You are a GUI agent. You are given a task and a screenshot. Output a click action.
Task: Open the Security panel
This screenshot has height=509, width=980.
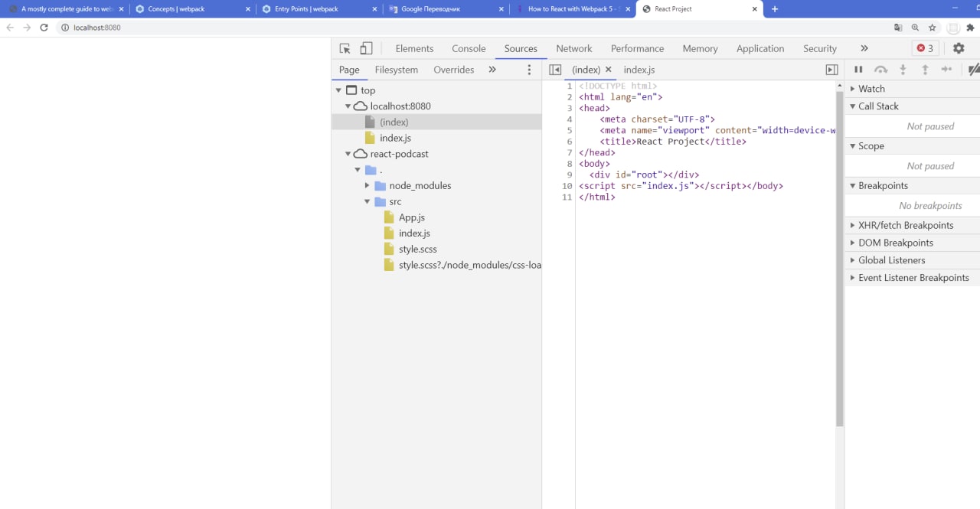820,48
